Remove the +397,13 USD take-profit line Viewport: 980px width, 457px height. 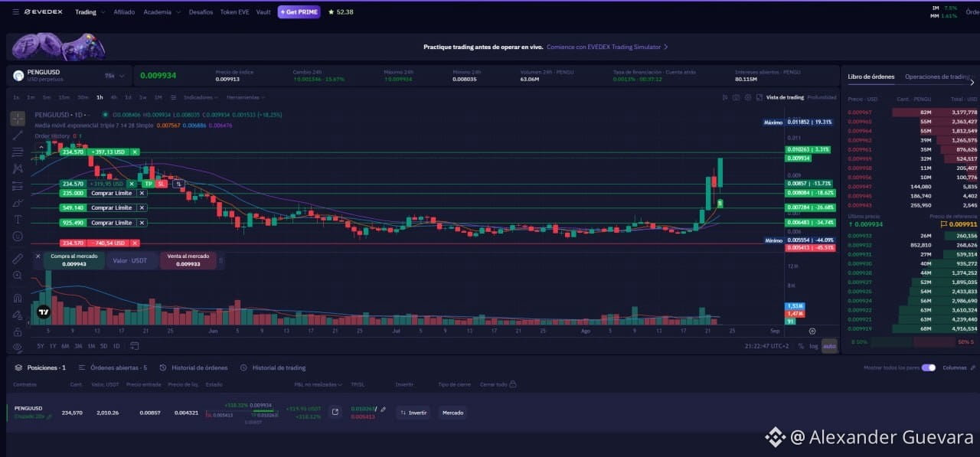pyautogui.click(x=135, y=152)
